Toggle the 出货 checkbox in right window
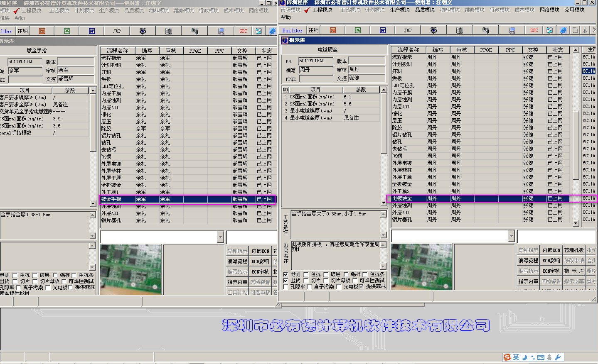598x364 pixels. [x=285, y=281]
